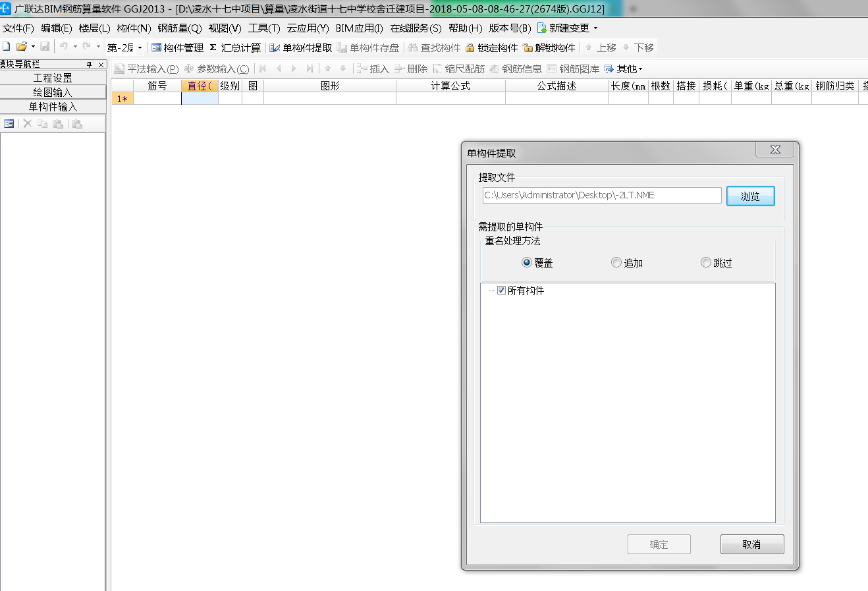Click 参数输入(C) toolbar button
Screen dimensions: 868x591
(216, 69)
